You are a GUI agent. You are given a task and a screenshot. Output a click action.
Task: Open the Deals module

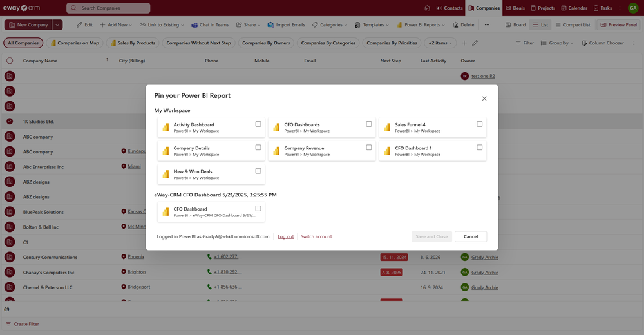(515, 8)
